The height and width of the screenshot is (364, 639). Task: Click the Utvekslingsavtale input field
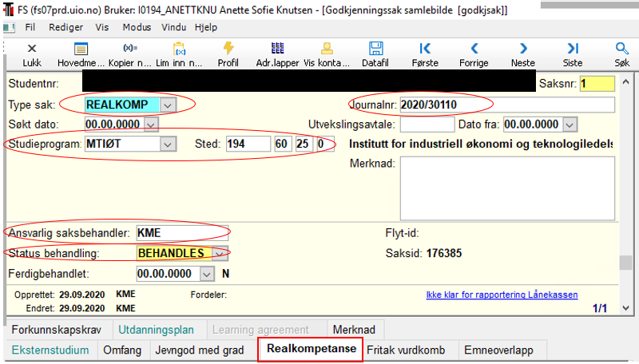[427, 125]
